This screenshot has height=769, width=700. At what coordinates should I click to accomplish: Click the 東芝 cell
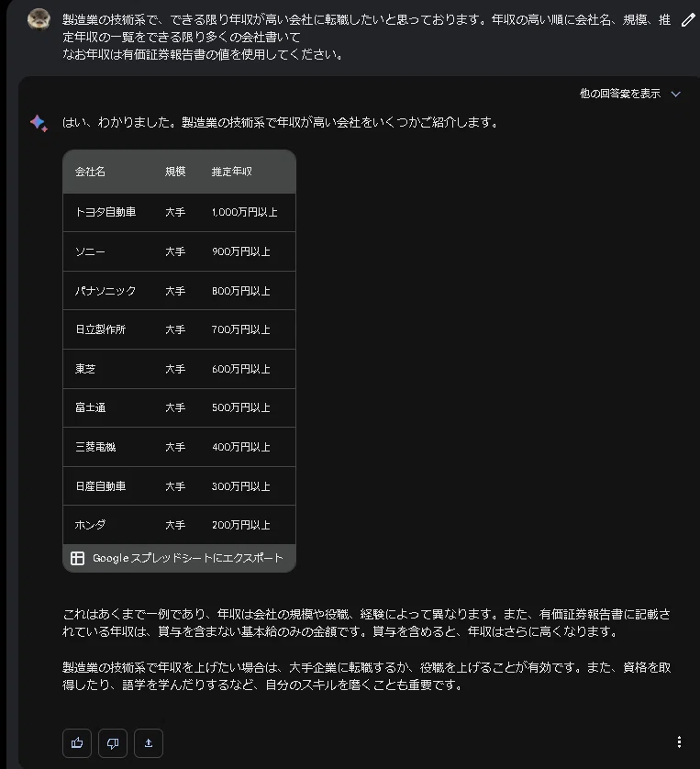[x=85, y=369]
